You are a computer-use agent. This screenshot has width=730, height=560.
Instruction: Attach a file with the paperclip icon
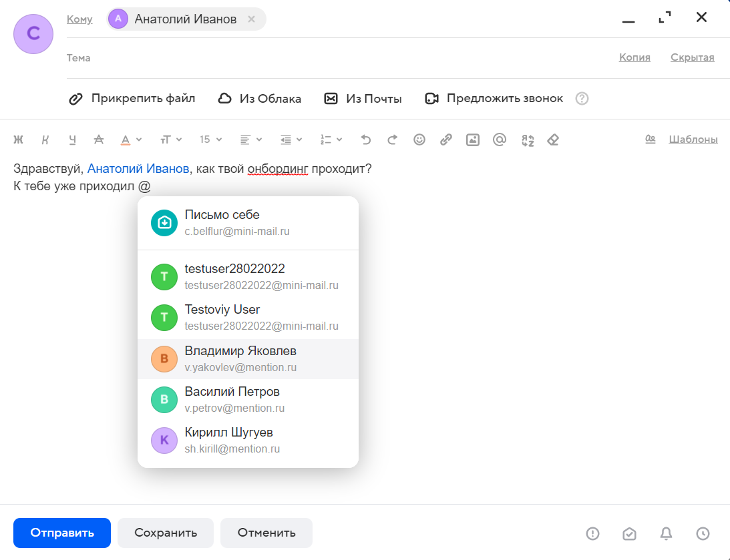click(132, 98)
